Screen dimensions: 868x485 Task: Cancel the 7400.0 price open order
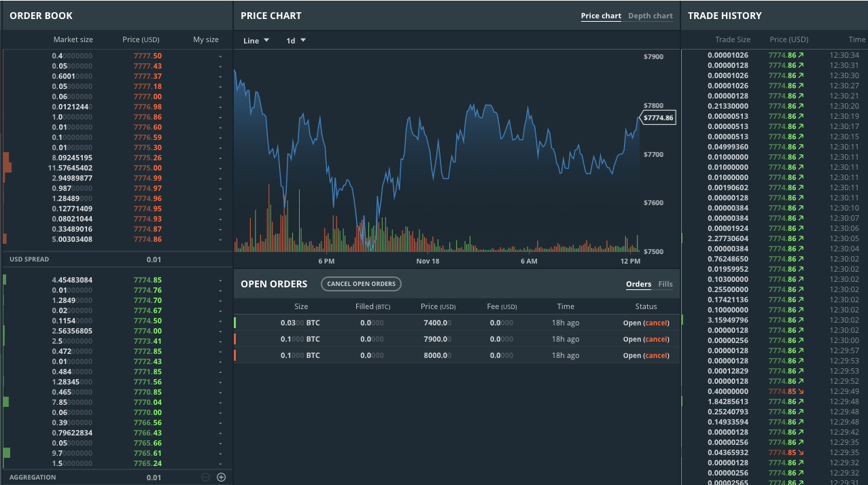pyautogui.click(x=656, y=323)
